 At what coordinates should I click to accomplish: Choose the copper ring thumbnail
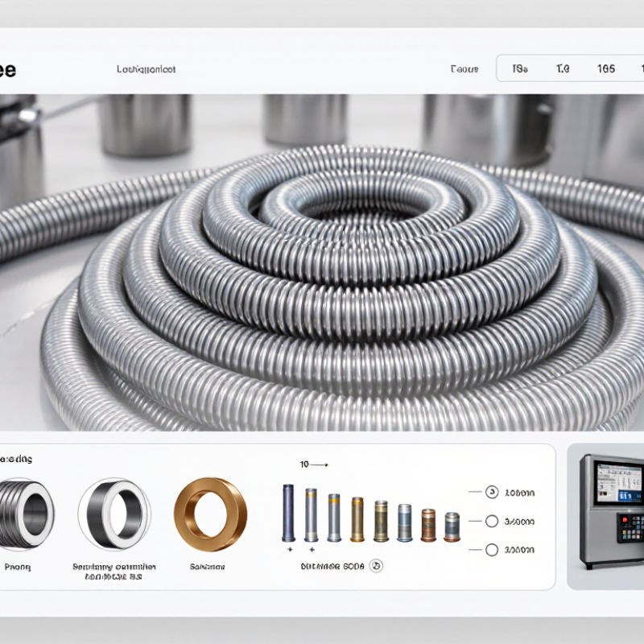coord(210,514)
